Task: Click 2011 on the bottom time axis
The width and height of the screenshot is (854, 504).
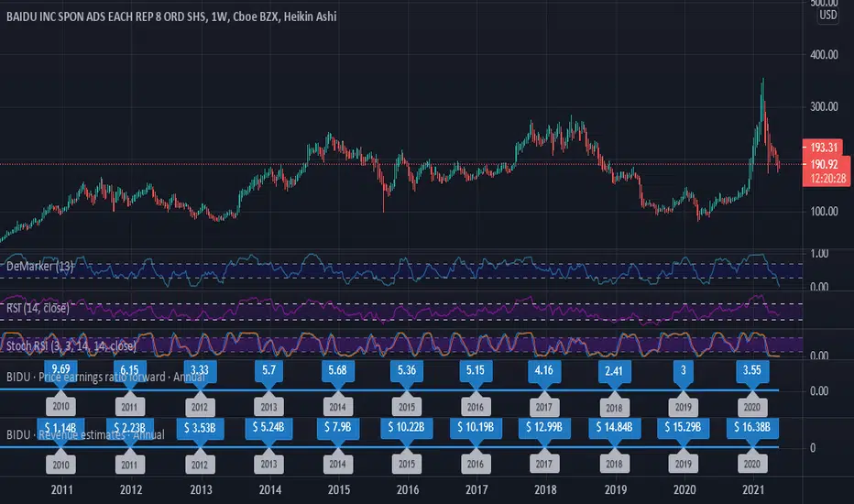Action: click(x=61, y=489)
